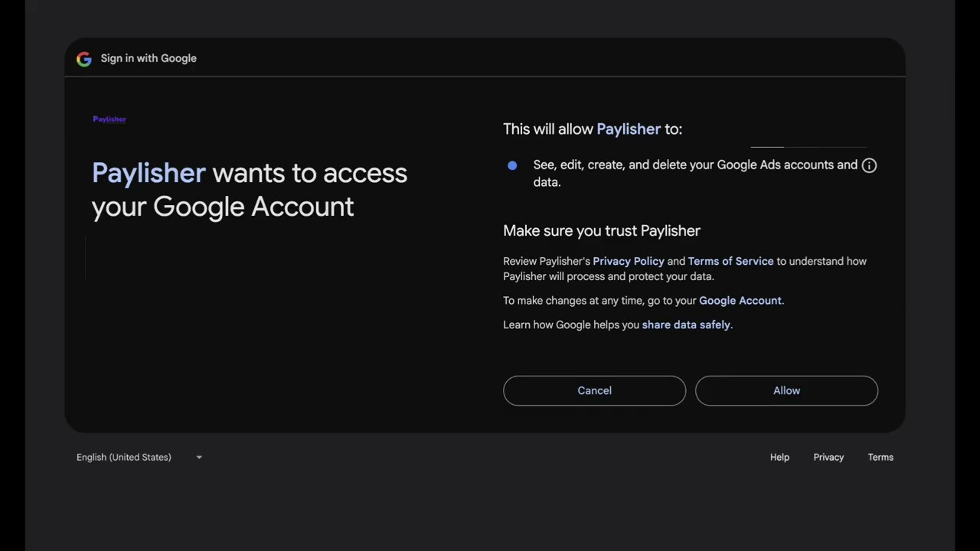Click "Make sure you trust Paylisher" heading
This screenshot has height=551, width=980.
pyautogui.click(x=602, y=230)
